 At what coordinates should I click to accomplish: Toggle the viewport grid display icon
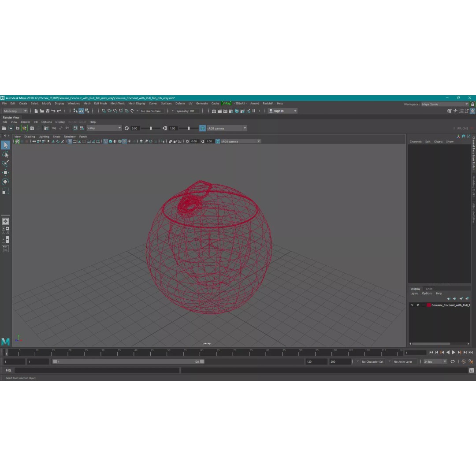click(x=70, y=141)
